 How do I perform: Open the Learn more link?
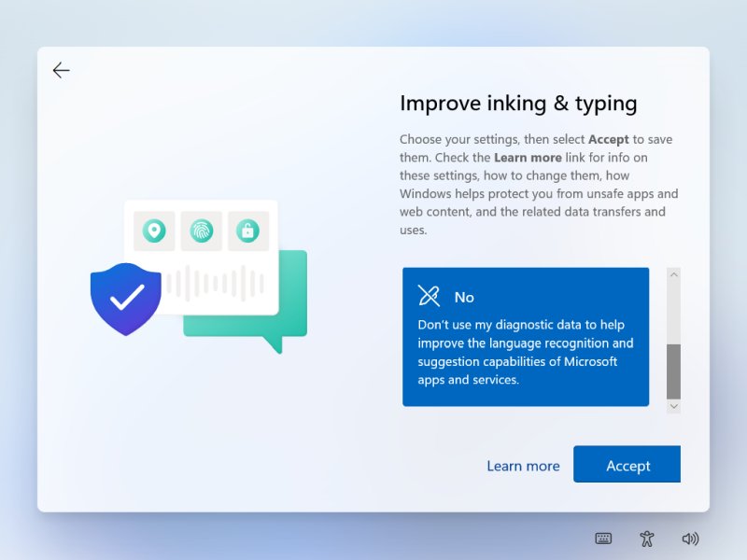point(523,465)
